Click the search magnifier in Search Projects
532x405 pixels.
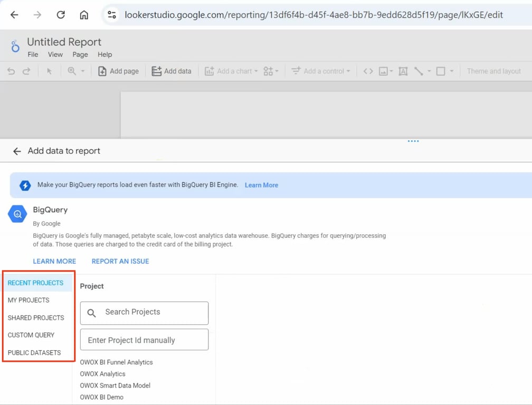point(91,313)
